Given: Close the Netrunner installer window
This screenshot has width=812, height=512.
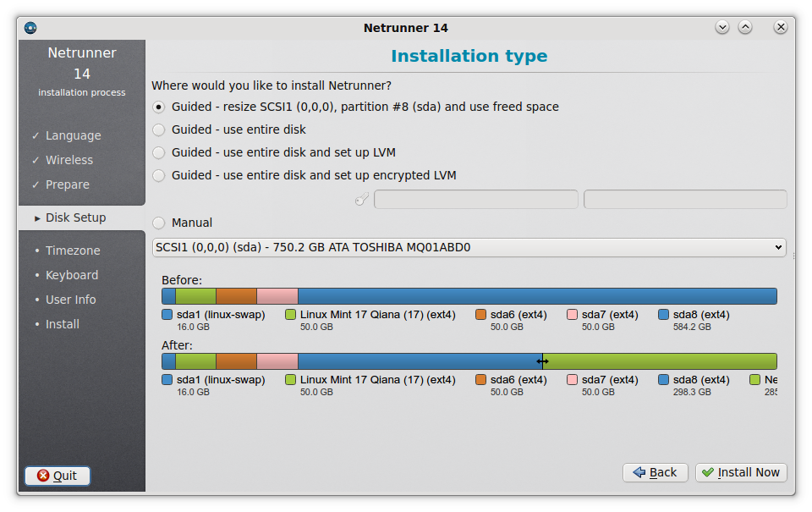Looking at the screenshot, I should click(781, 27).
